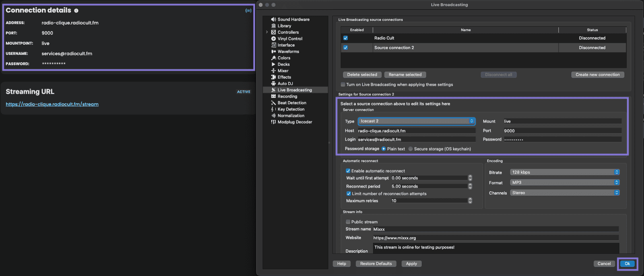The width and height of the screenshot is (644, 276).
Task: Select Plain text password storage
Action: pos(384,149)
